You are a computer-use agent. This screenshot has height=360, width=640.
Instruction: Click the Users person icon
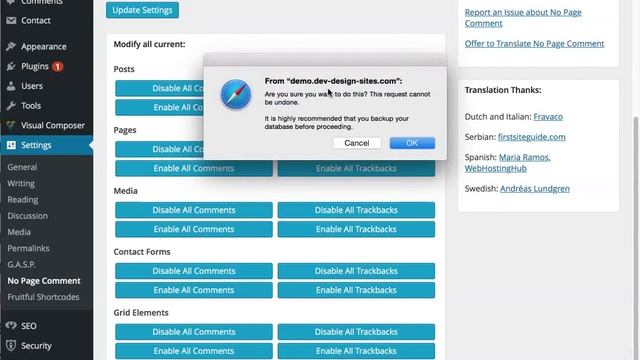pos(11,86)
